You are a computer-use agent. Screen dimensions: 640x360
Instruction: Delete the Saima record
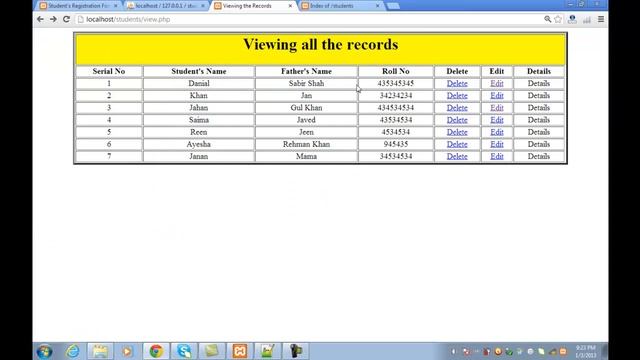tap(457, 120)
